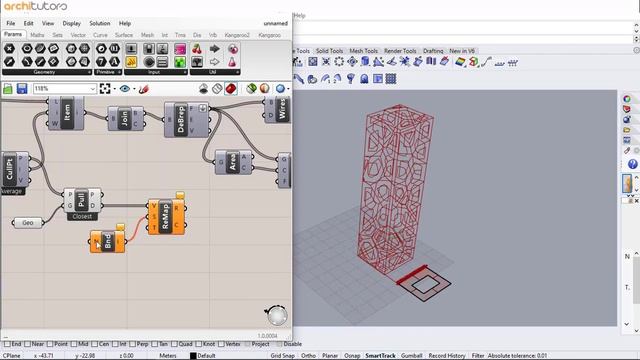Click the zoom extents icon

tap(105, 89)
